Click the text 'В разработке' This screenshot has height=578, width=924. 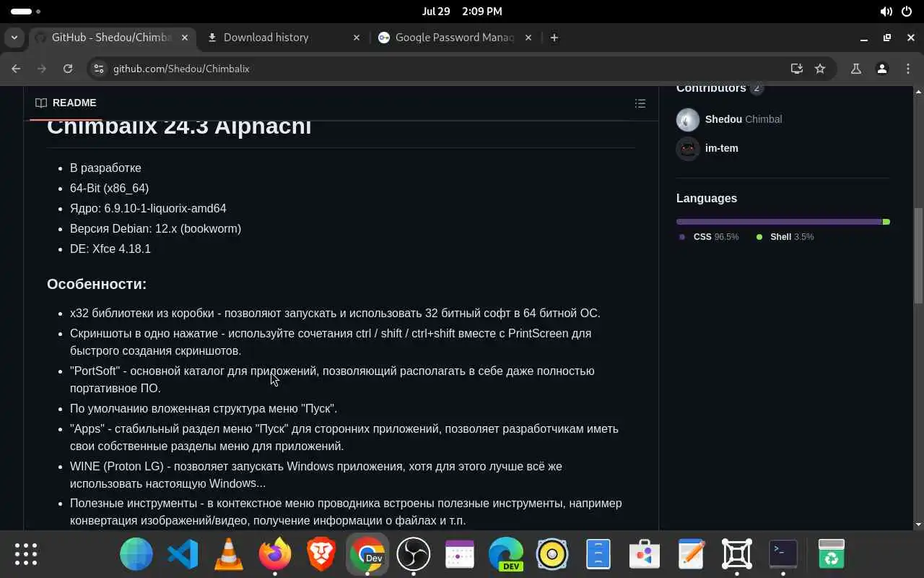point(105,168)
